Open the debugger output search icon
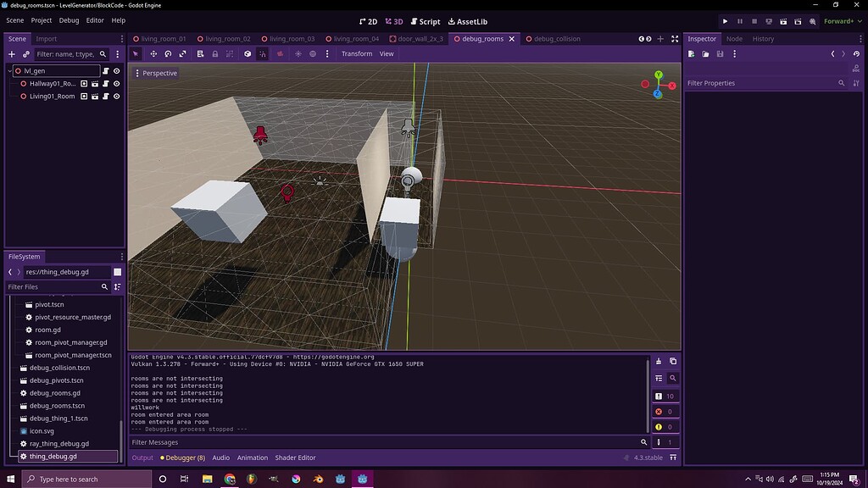 tap(674, 379)
